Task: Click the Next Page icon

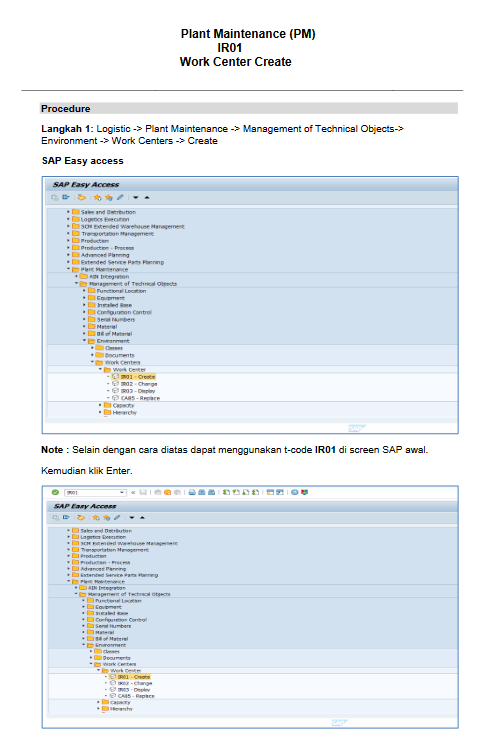Action: coord(245,492)
